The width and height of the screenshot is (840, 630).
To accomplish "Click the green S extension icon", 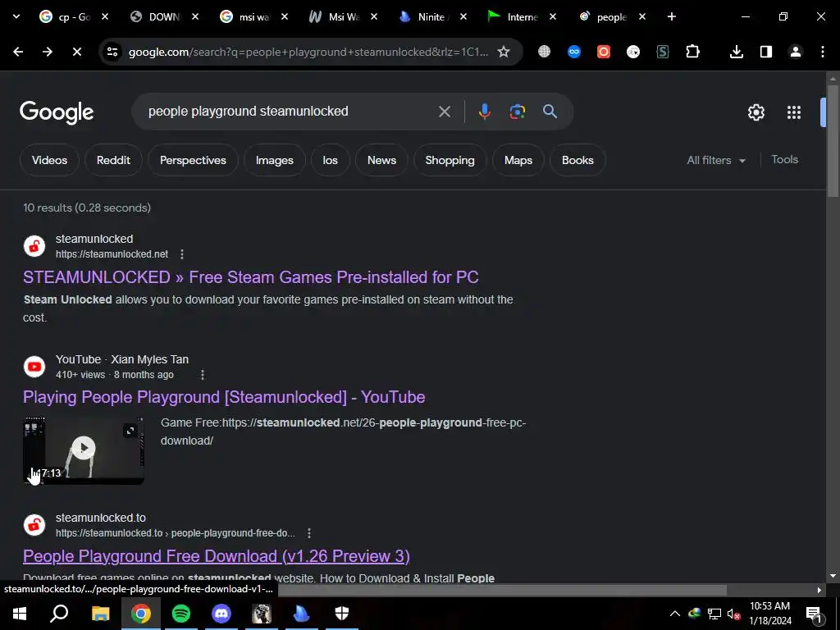I will (x=663, y=52).
